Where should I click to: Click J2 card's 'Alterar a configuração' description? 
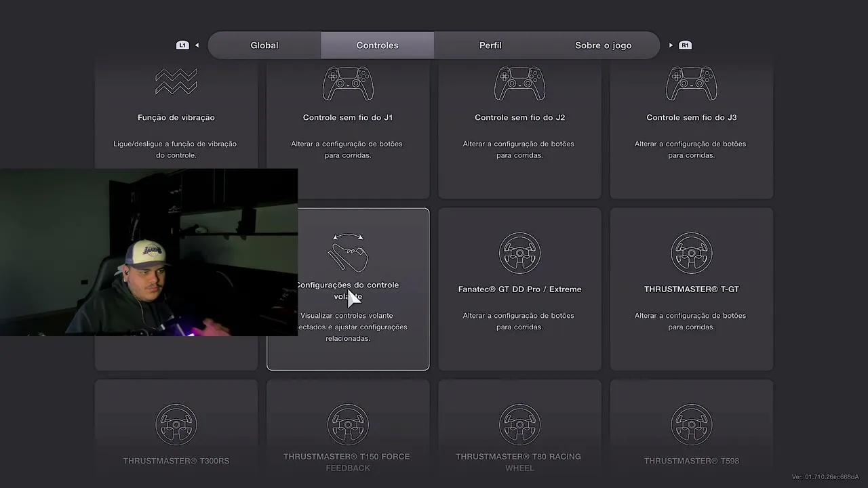pos(519,150)
